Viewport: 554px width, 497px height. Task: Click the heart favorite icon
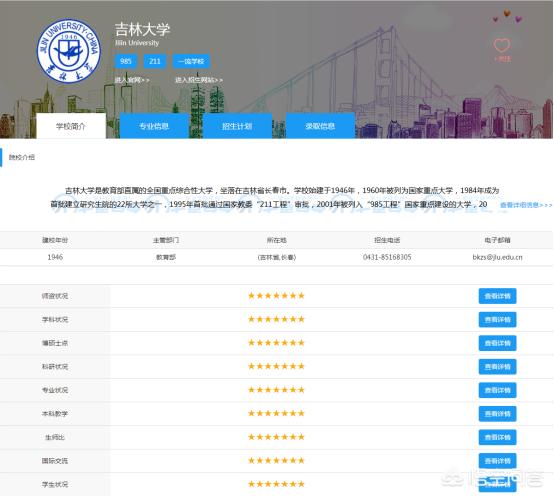pos(502,45)
